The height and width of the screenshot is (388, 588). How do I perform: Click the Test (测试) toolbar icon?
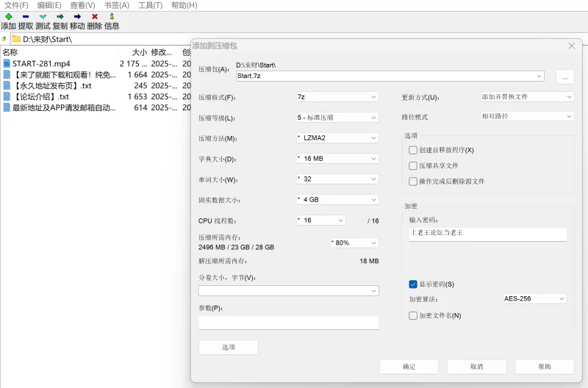point(43,16)
